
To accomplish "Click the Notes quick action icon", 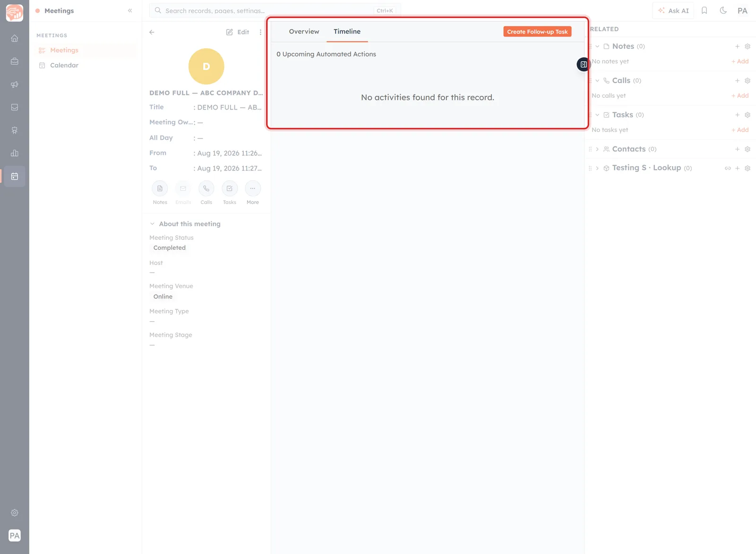I will click(160, 188).
